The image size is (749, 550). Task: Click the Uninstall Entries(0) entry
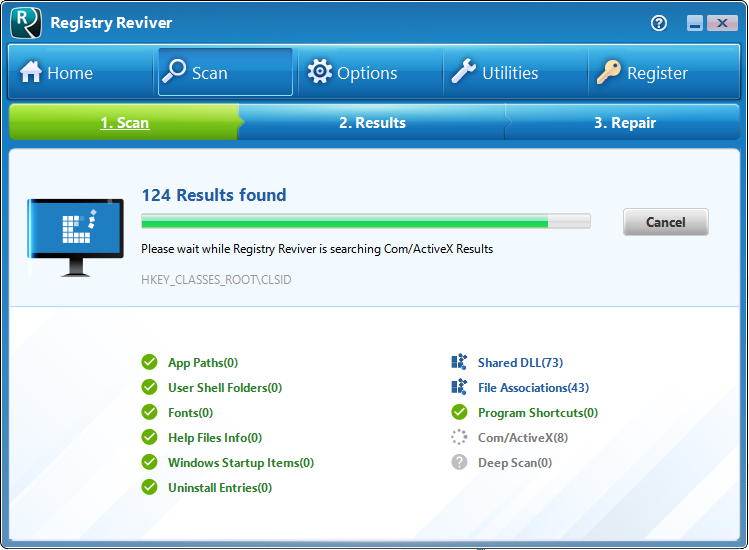[220, 487]
